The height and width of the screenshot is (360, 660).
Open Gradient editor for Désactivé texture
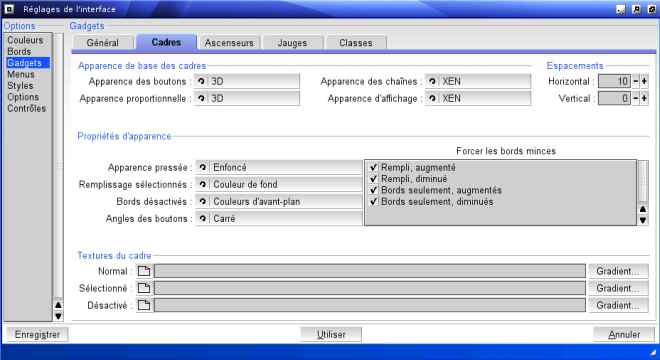pos(618,305)
